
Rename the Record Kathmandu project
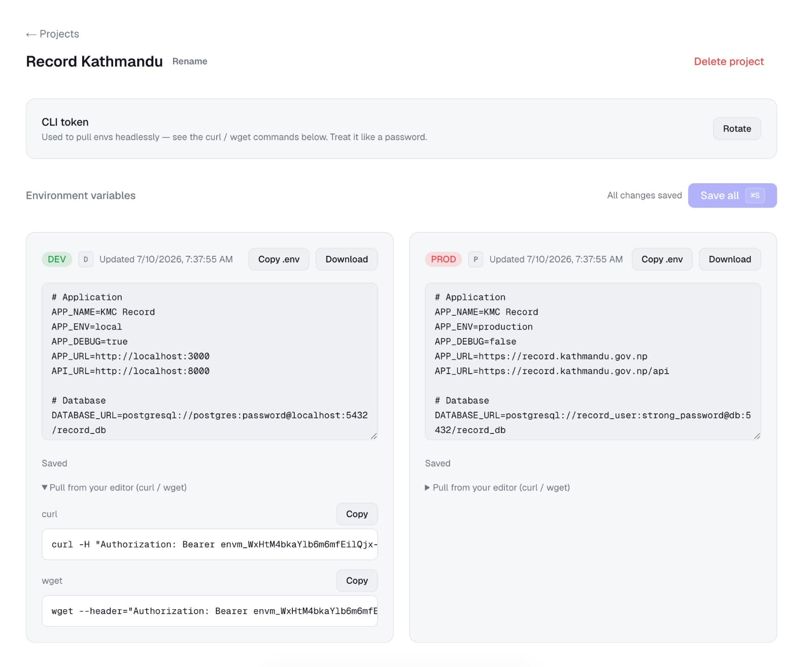pyautogui.click(x=190, y=61)
